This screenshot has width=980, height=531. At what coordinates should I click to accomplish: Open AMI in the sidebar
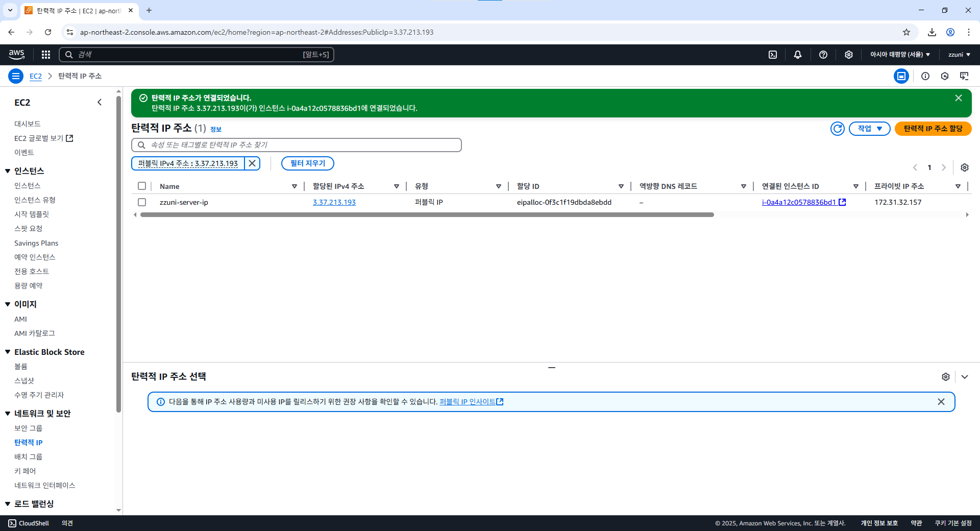tap(20, 319)
